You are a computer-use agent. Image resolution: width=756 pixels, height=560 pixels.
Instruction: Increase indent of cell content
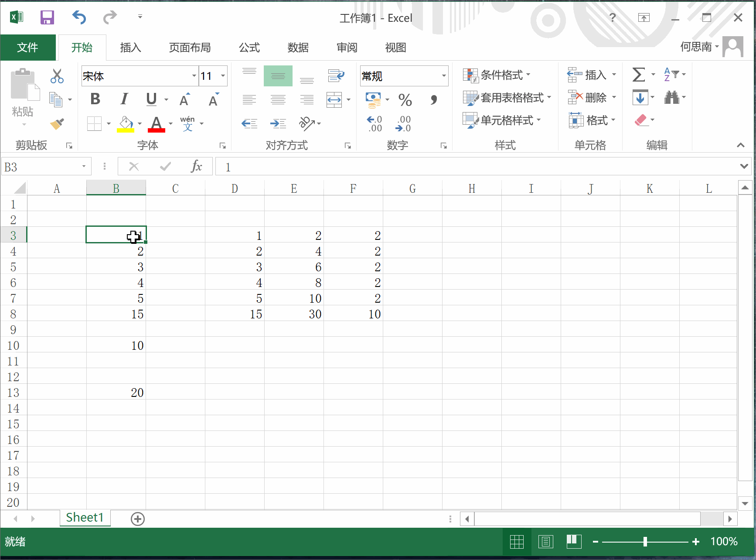pyautogui.click(x=278, y=124)
